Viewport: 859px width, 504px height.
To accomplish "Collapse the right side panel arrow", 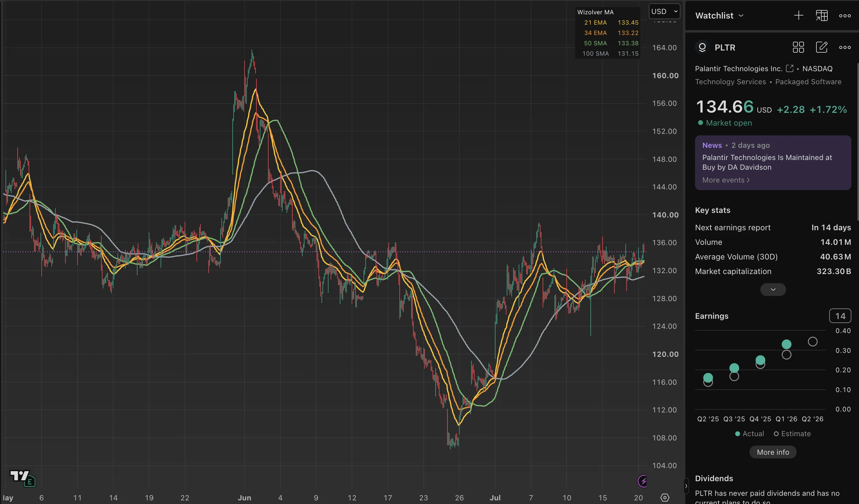I will (686, 486).
